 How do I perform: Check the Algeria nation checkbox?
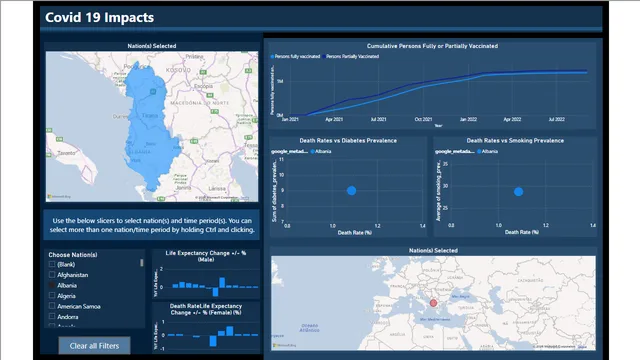(x=52, y=296)
